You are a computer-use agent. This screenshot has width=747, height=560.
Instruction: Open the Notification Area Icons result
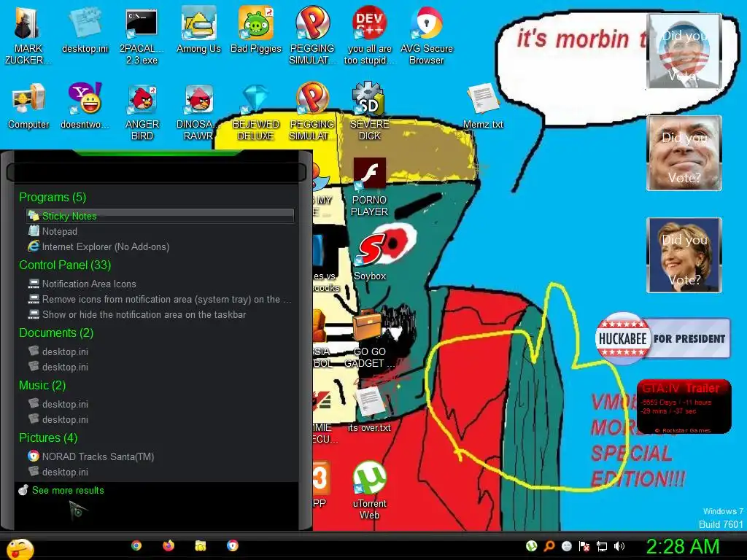pyautogui.click(x=160, y=284)
